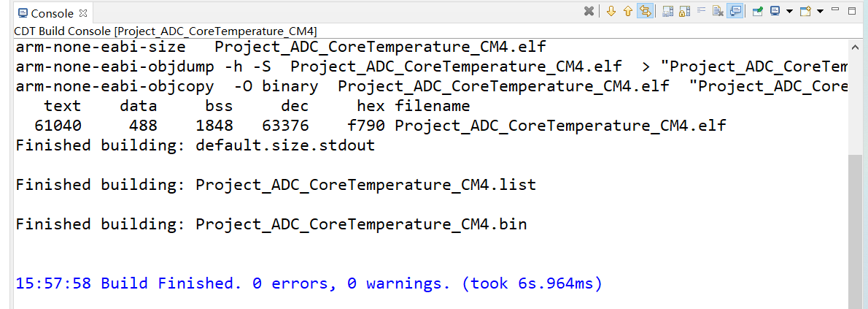Enable Word Wrap in the console

click(701, 11)
